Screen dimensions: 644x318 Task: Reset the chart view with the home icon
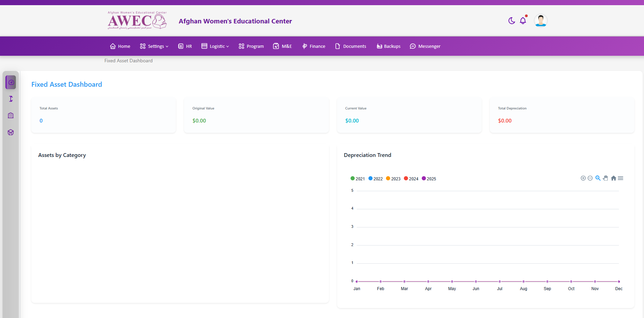click(613, 178)
